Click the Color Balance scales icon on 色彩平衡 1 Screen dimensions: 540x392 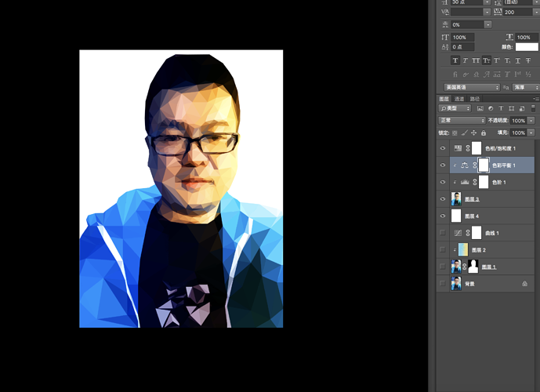465,165
